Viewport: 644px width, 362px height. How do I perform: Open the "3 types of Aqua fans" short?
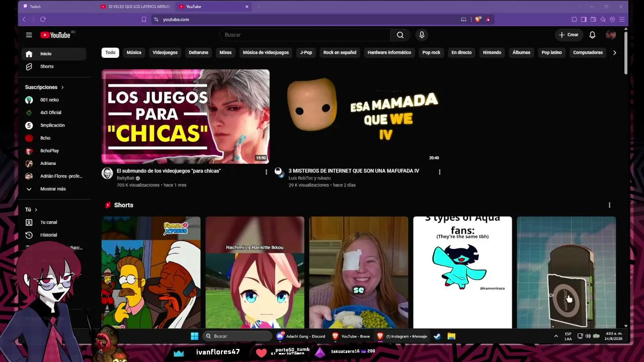pyautogui.click(x=462, y=273)
